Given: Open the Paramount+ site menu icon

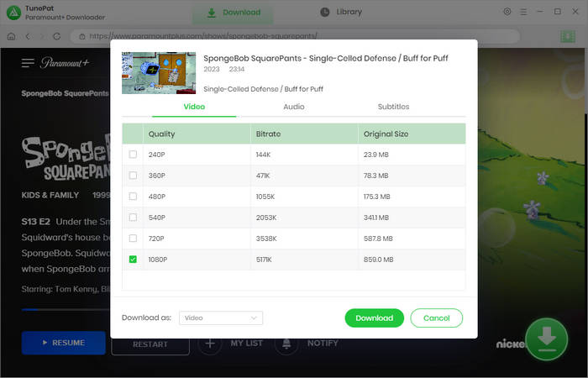Looking at the screenshot, I should [x=28, y=63].
